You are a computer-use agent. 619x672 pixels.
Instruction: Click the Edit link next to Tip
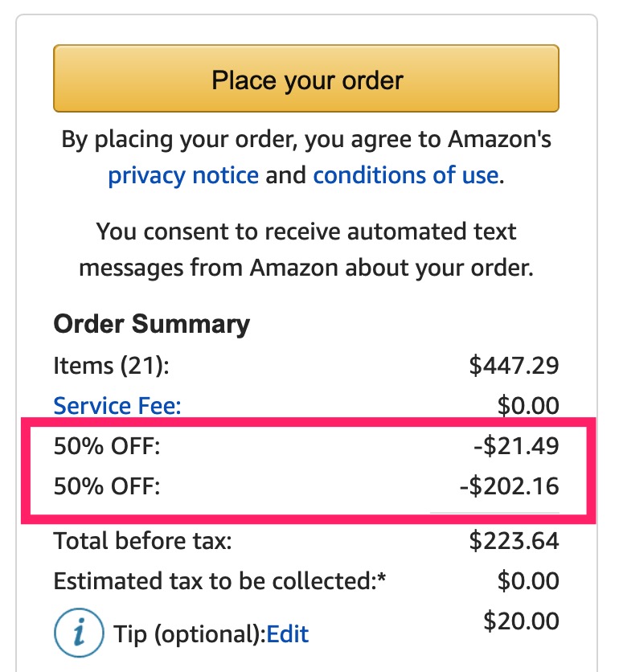pyautogui.click(x=287, y=634)
